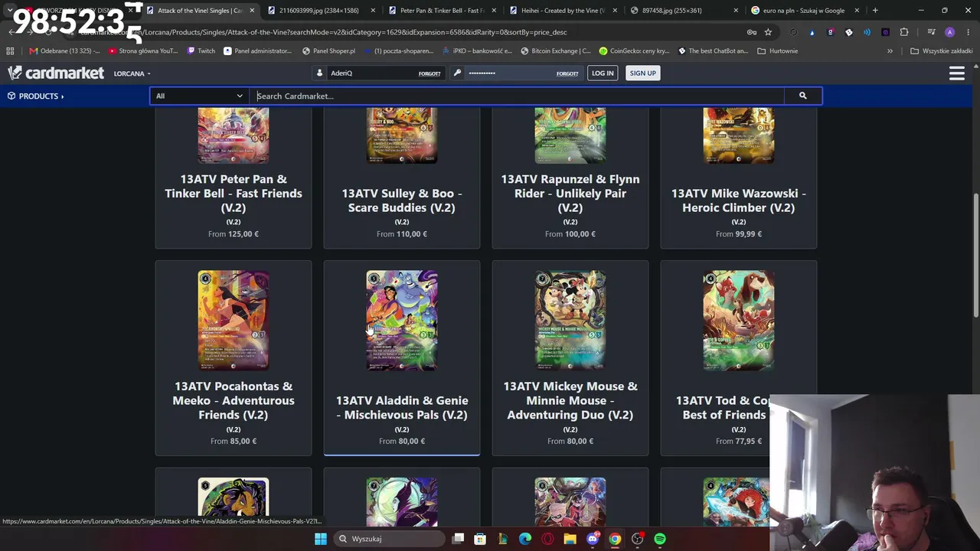
Task: Click the search magnifier button
Action: (802, 96)
